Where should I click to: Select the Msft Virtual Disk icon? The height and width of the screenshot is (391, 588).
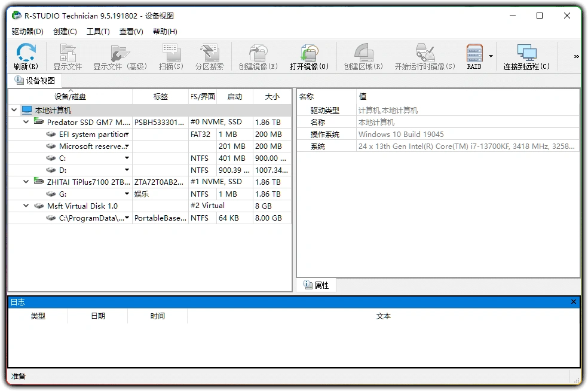(39, 206)
